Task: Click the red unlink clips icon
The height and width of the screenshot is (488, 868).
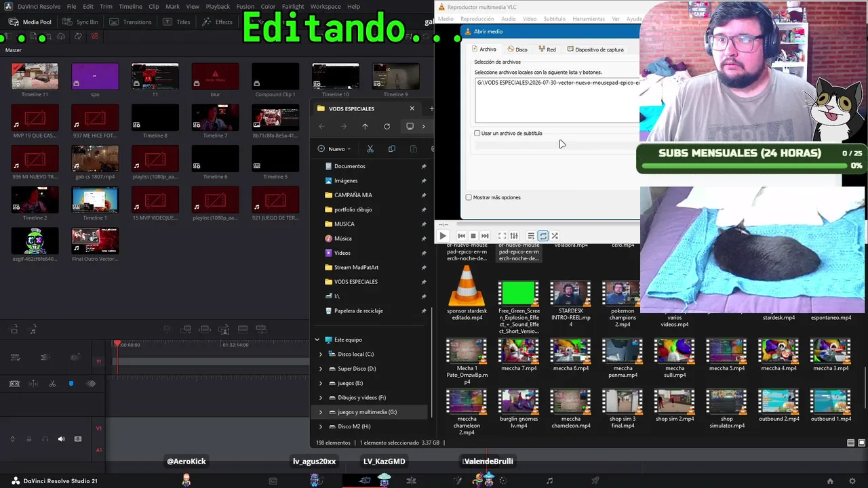Action: [95, 37]
